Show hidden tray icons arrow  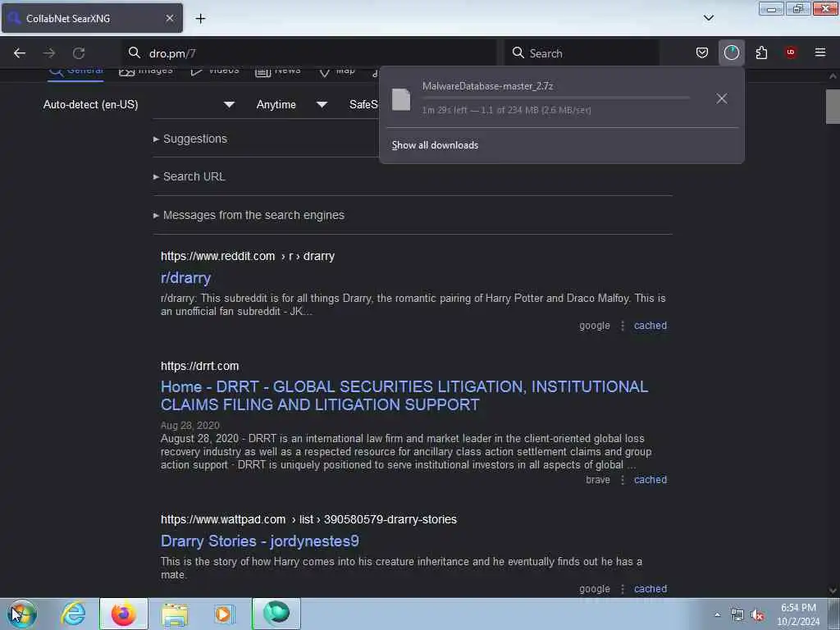point(717,615)
